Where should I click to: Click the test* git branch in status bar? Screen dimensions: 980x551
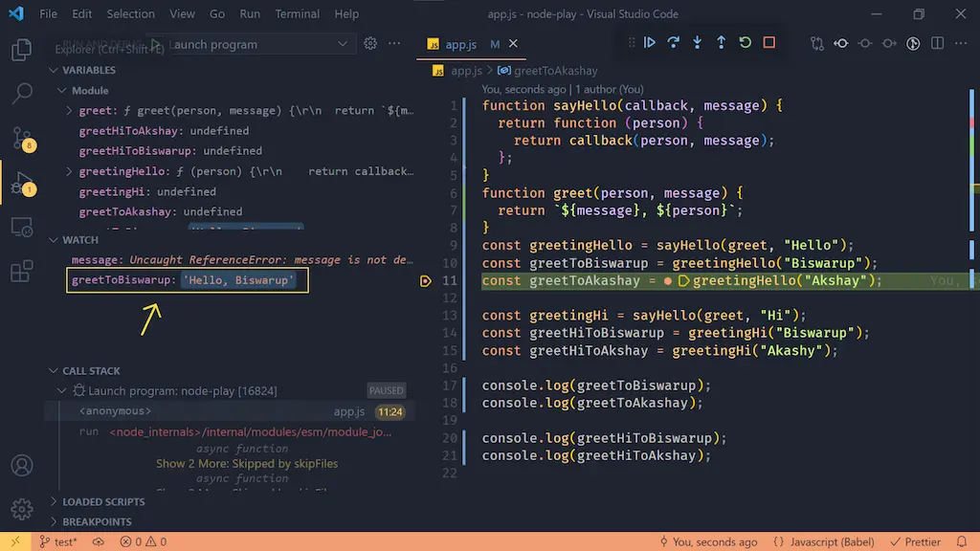click(x=58, y=541)
